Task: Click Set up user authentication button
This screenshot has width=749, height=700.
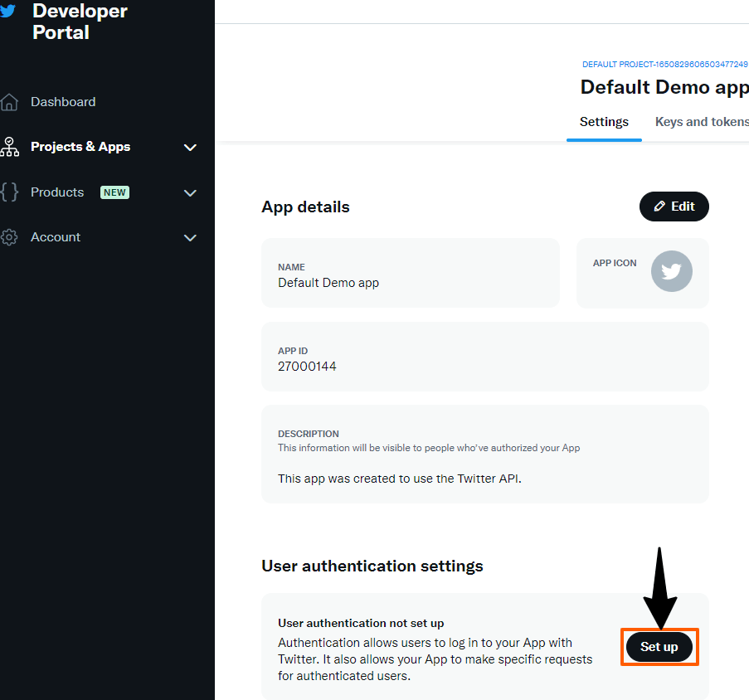Action: [x=659, y=647]
